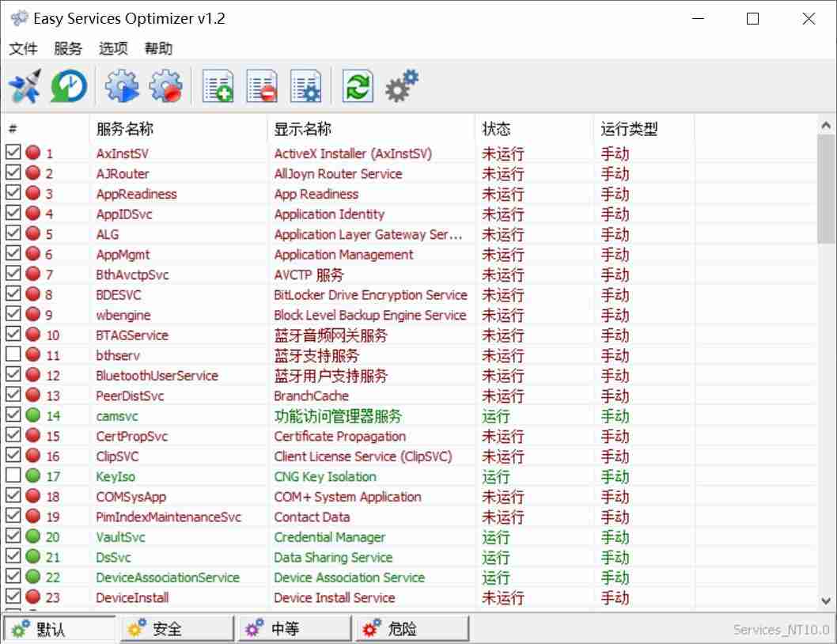Click the add service list icon
Viewport: 837px width, 644px height.
218,86
